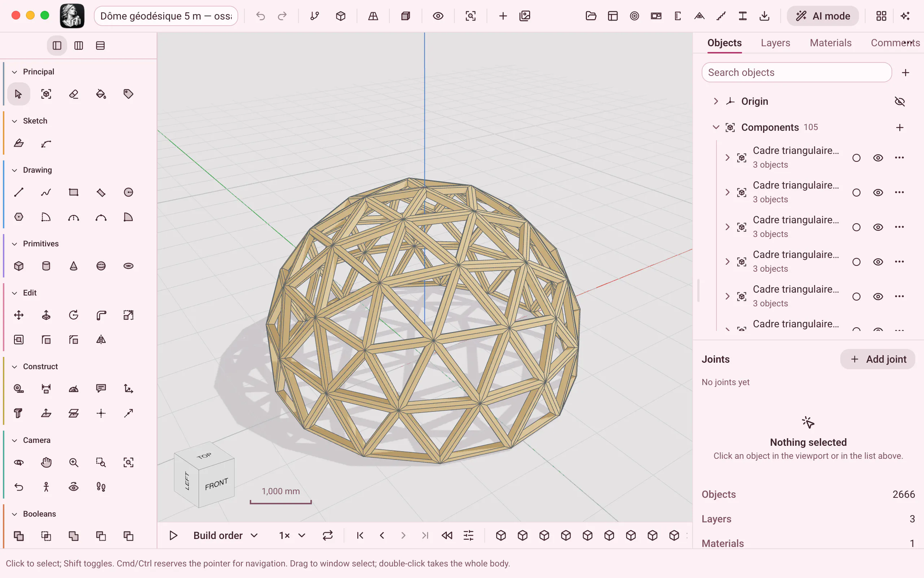Image resolution: width=924 pixels, height=578 pixels.
Task: Click the Add joint button
Action: tap(877, 359)
